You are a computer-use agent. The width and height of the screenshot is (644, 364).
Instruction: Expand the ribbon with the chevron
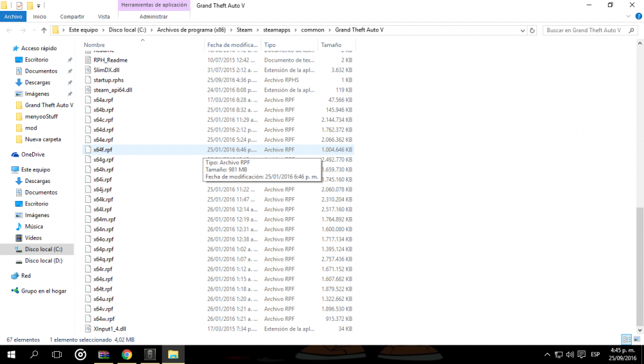tap(628, 17)
